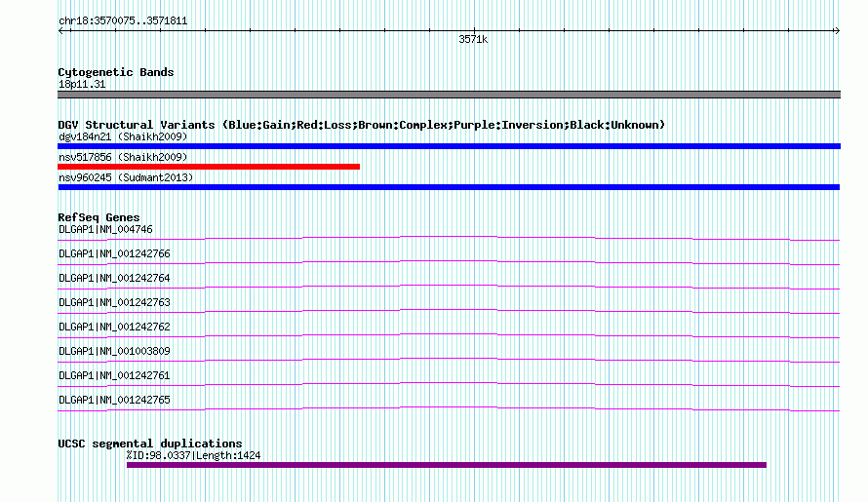Click the Cytogenetic Bands track title
This screenshot has width=868, height=502.
[x=116, y=72]
